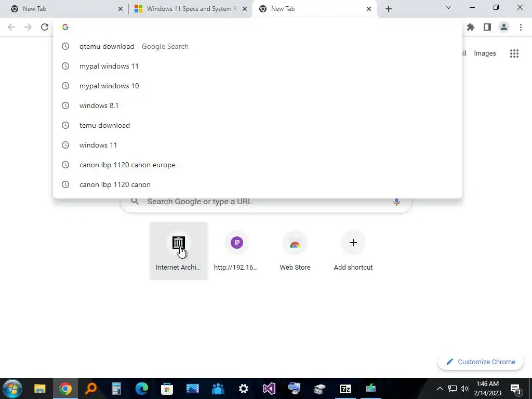
Task: Open the Windows Start orb
Action: (12, 389)
